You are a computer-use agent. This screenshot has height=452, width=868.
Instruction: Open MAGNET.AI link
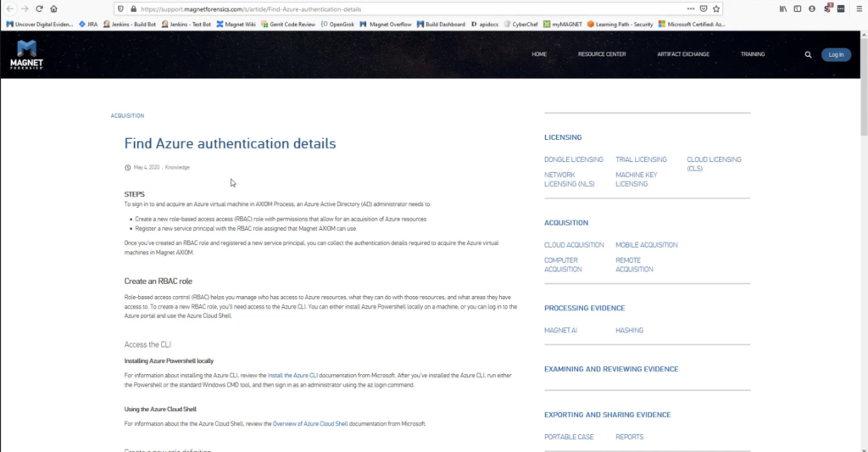[x=561, y=330]
